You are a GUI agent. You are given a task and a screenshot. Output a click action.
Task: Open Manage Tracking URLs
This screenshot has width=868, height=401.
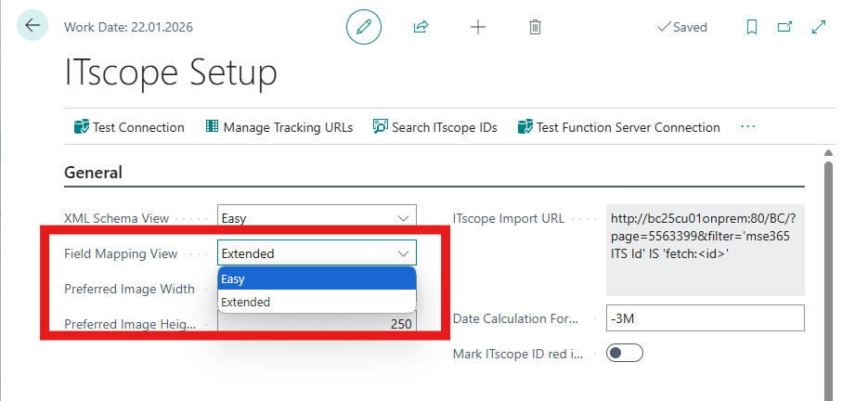[x=279, y=127]
